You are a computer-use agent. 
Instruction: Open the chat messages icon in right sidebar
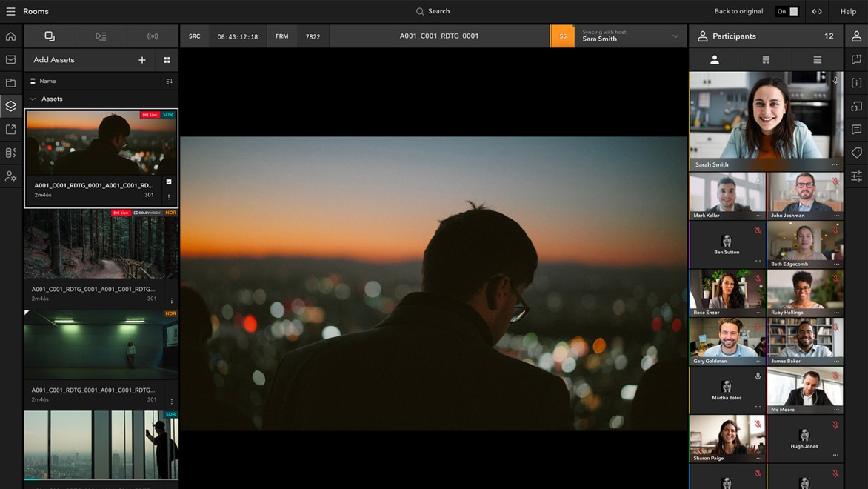(856, 130)
